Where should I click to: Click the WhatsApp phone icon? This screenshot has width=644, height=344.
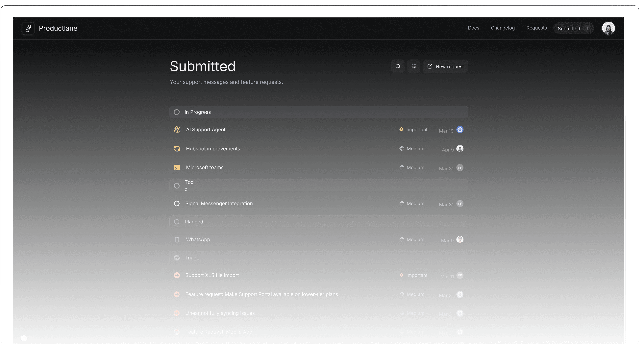click(177, 239)
